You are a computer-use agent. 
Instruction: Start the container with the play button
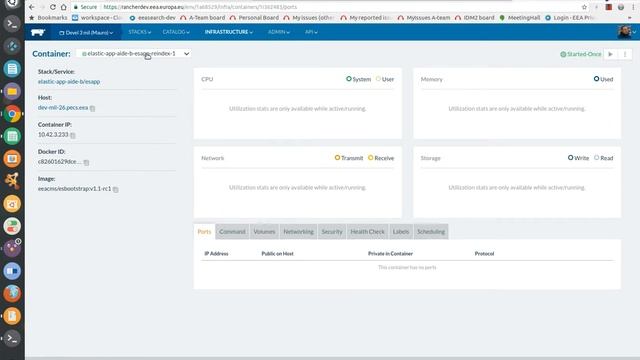tap(611, 54)
